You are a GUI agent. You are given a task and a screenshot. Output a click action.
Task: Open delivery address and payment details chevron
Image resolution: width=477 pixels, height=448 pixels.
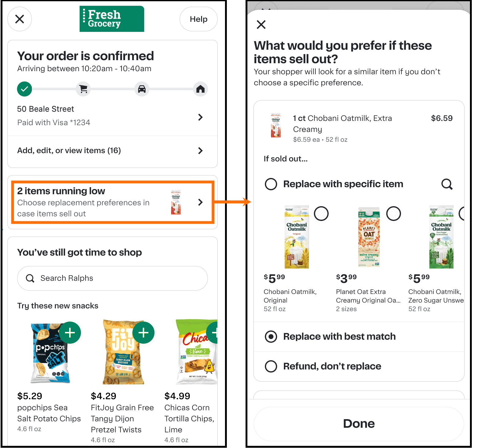click(x=200, y=117)
